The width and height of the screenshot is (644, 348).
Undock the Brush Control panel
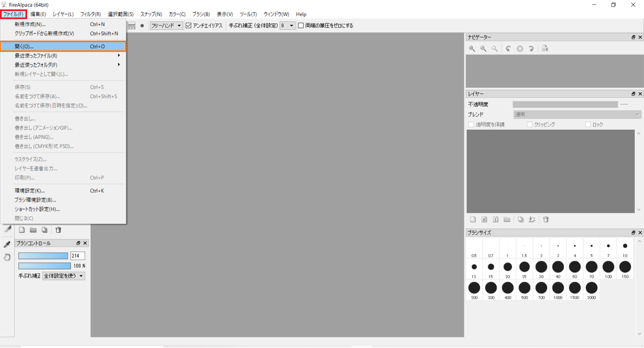point(78,243)
